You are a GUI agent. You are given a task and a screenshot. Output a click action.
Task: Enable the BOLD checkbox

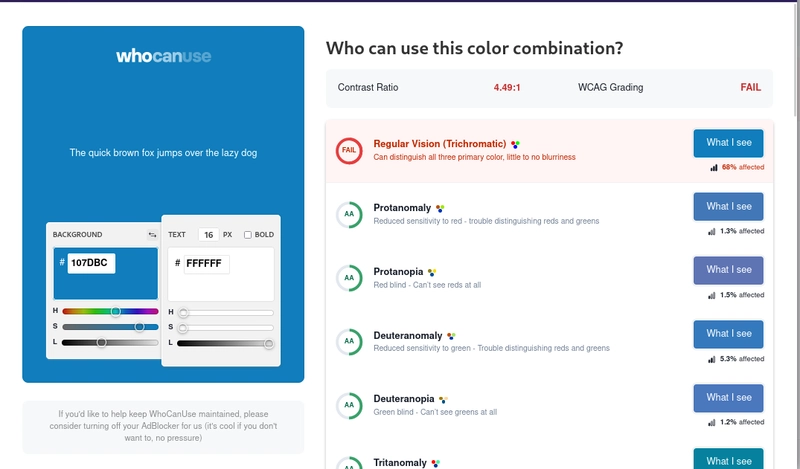[247, 235]
